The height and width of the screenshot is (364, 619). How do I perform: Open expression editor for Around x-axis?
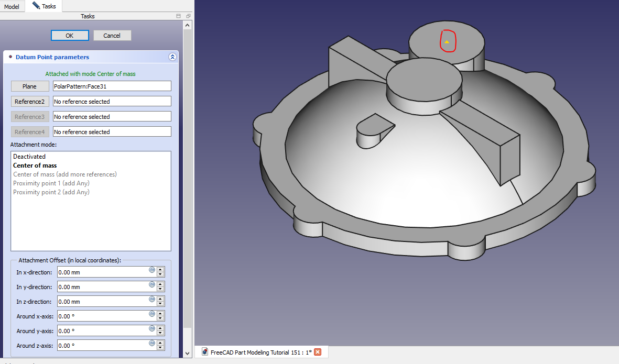pyautogui.click(x=152, y=314)
